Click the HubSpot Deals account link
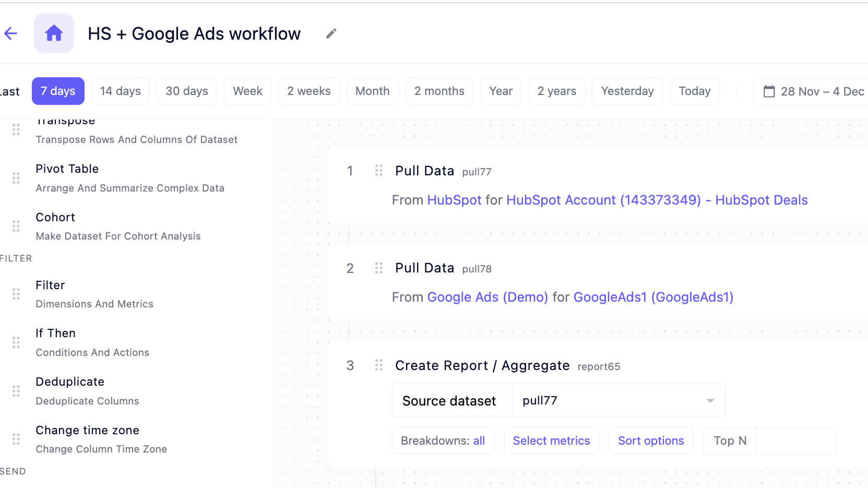 657,200
